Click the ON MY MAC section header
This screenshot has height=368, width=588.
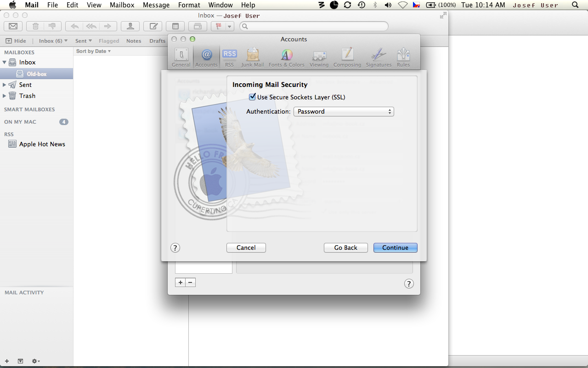tap(20, 122)
